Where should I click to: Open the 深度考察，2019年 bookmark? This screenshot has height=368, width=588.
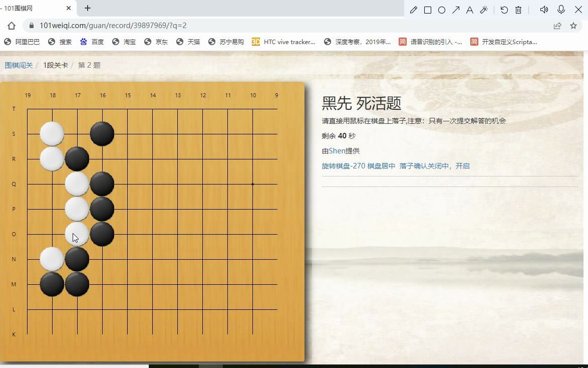click(x=358, y=42)
